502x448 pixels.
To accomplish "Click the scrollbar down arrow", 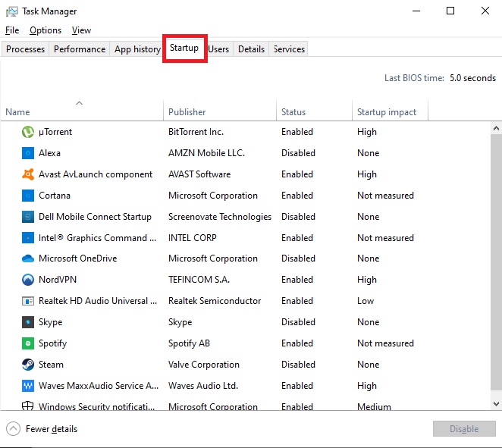I will pyautogui.click(x=496, y=404).
